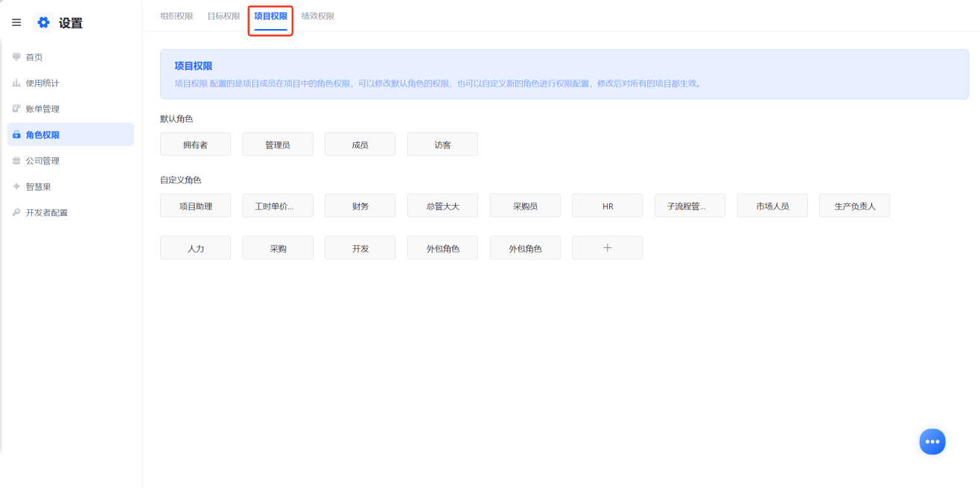Screen dimensions: 980x488
Task: Open the HR custom role
Action: coord(607,206)
